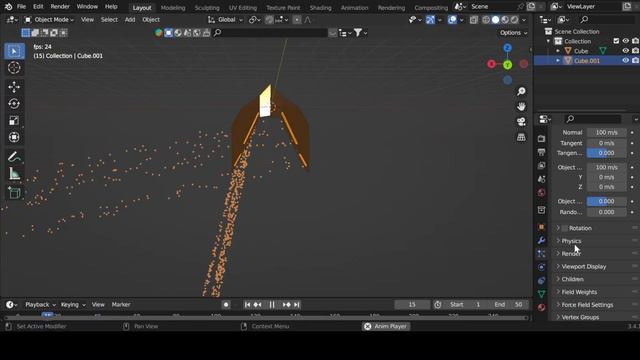
Task: Expand the Render panel
Action: [x=571, y=253]
